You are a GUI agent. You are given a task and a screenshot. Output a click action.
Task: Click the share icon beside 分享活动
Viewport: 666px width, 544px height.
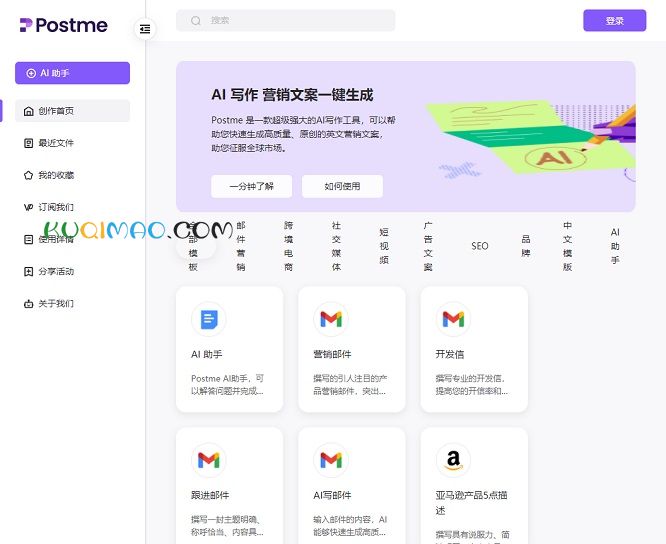pos(28,271)
